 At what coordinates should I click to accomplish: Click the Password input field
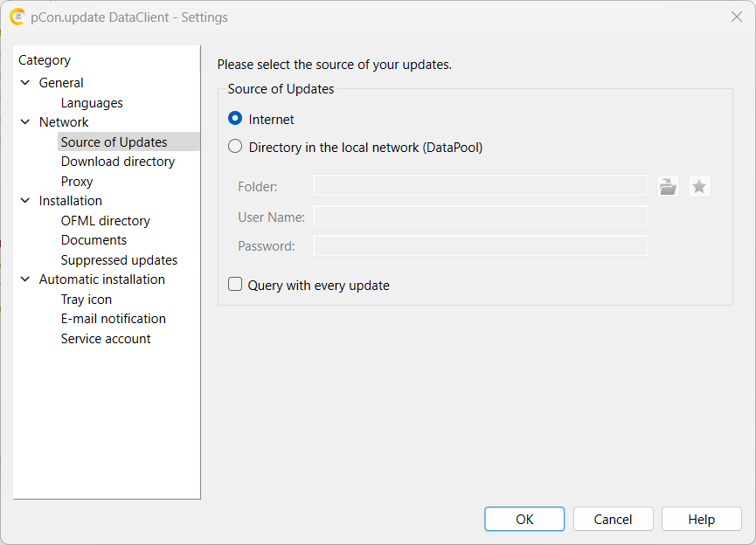coord(480,245)
